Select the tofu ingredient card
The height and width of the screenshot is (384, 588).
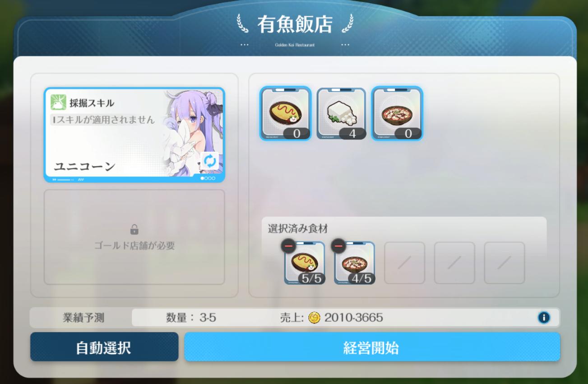point(341,113)
